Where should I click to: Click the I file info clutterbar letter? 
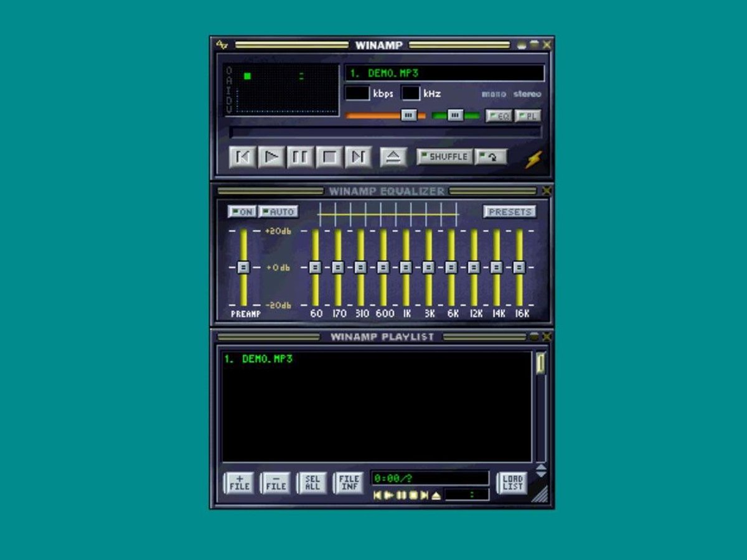229,90
